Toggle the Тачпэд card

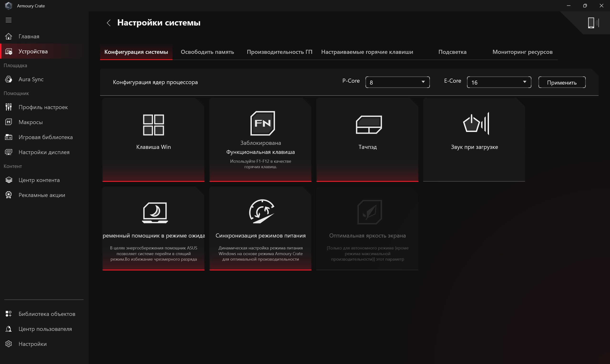pos(367,140)
